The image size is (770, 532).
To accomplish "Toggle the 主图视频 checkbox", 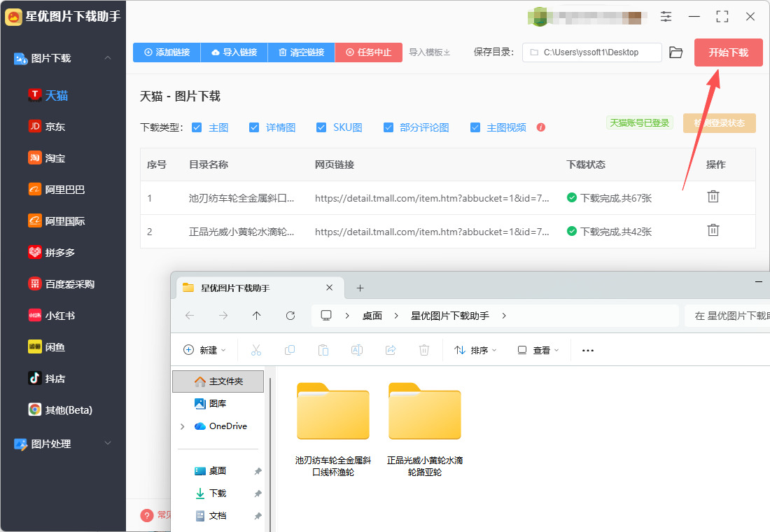I will (x=475, y=127).
